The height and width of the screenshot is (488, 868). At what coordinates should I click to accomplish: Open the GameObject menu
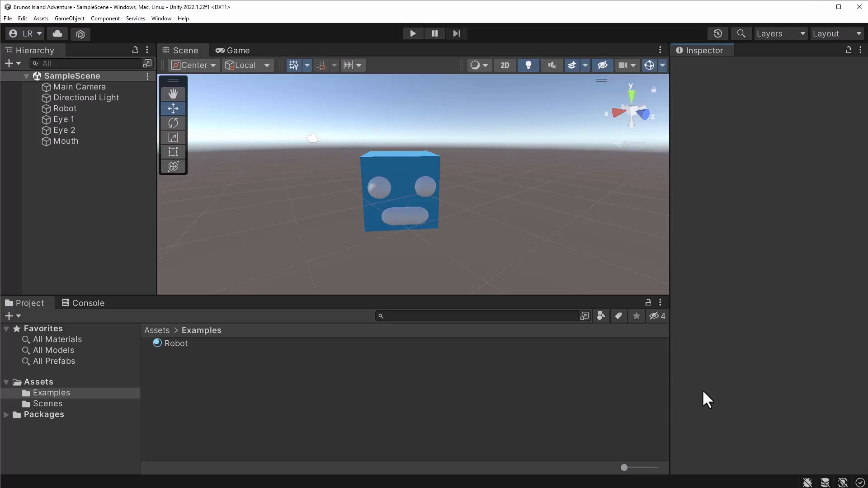coord(70,19)
